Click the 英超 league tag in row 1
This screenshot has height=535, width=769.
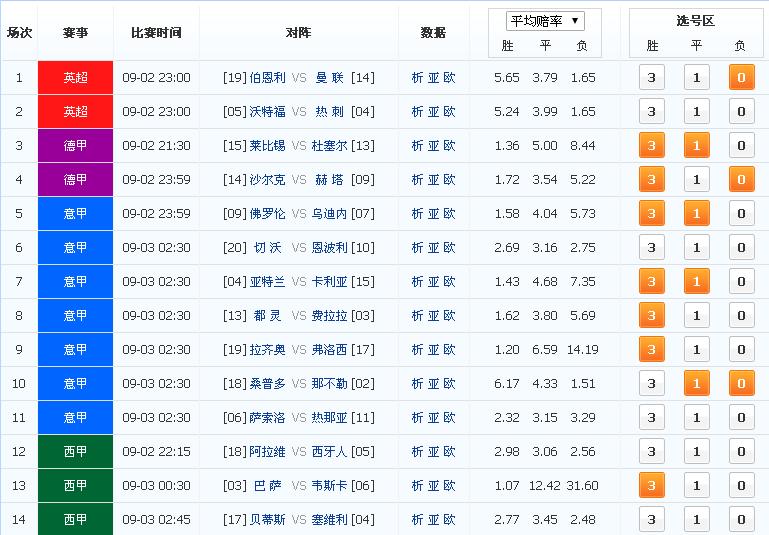(x=76, y=77)
